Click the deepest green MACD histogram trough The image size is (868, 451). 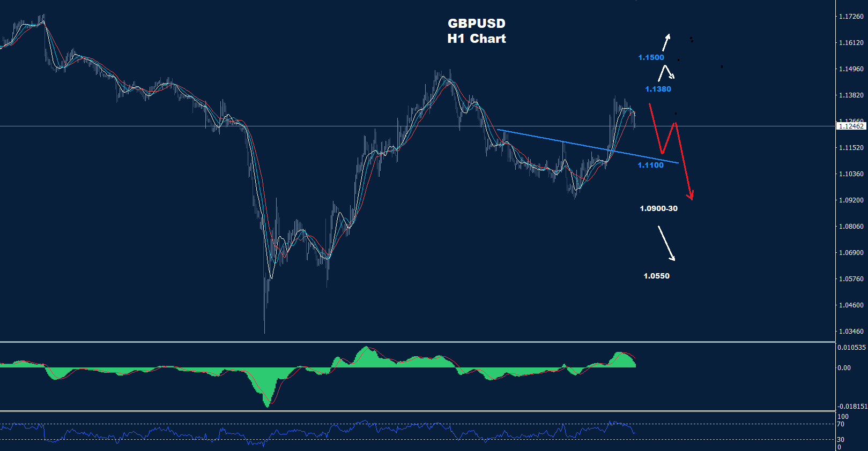click(x=268, y=404)
